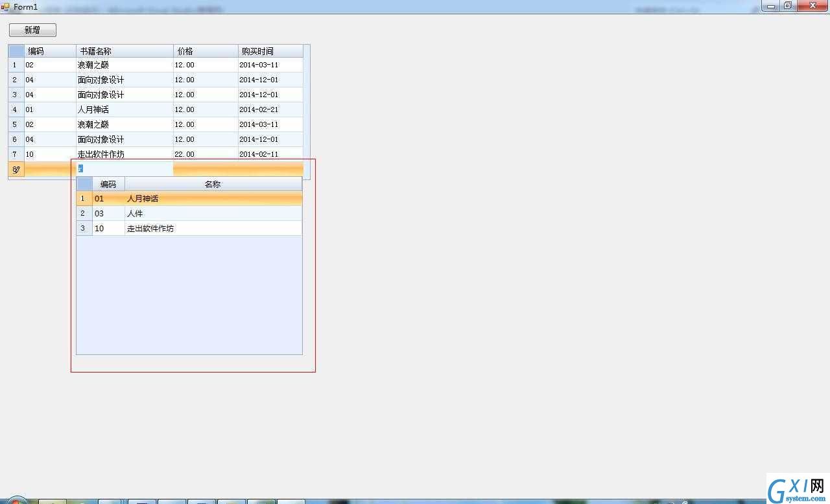Click 面向对象设计 cell in row 6
The image size is (830, 504).
point(124,139)
